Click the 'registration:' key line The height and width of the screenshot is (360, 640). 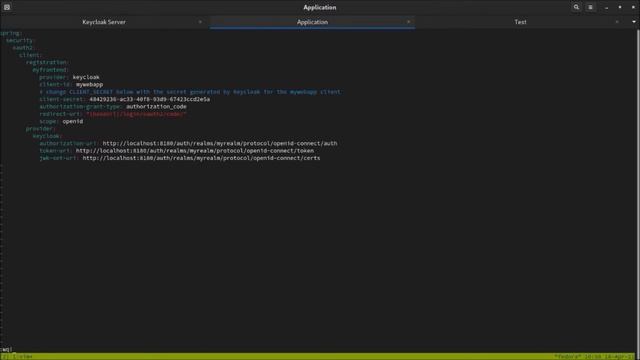(47, 62)
